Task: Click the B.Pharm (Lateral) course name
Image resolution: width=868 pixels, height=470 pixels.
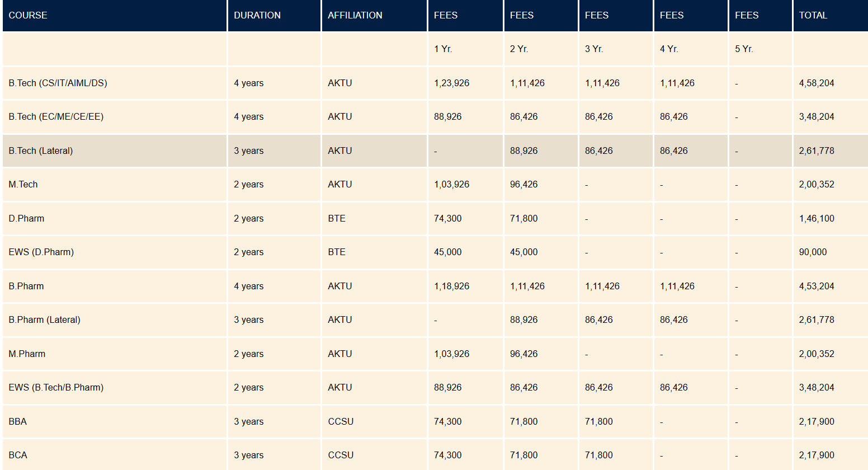Action: (x=44, y=320)
